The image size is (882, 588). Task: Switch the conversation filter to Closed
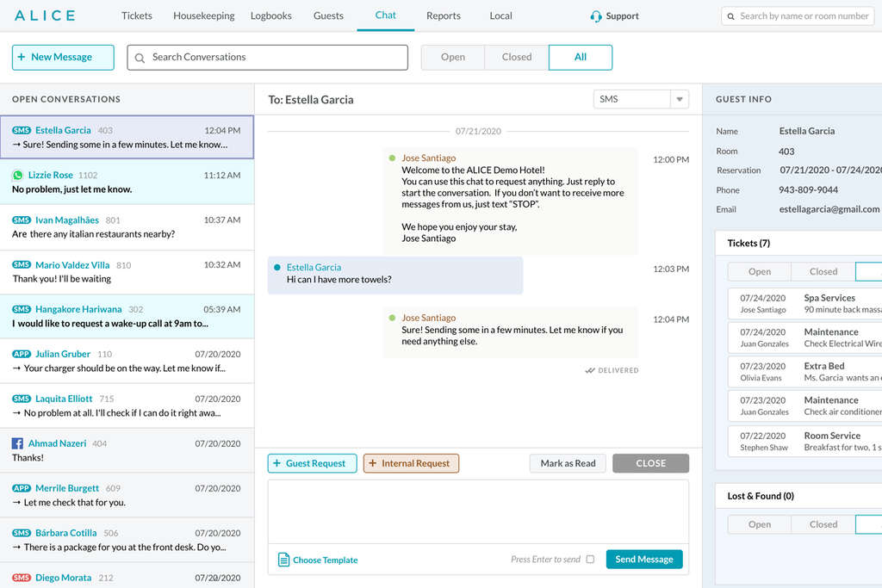pos(516,57)
